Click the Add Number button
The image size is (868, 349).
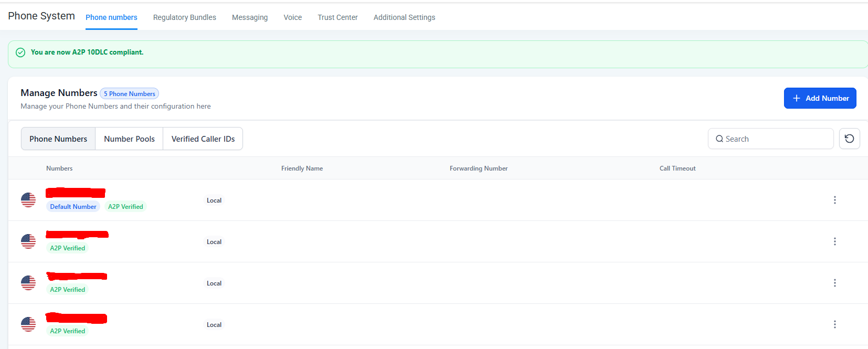pyautogui.click(x=820, y=98)
